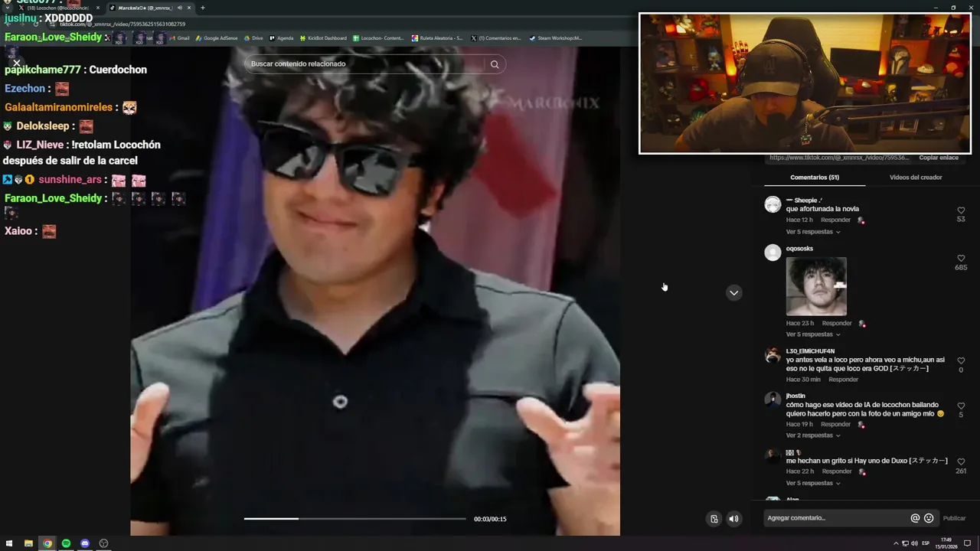
Task: Click the Publicar button
Action: click(x=954, y=519)
